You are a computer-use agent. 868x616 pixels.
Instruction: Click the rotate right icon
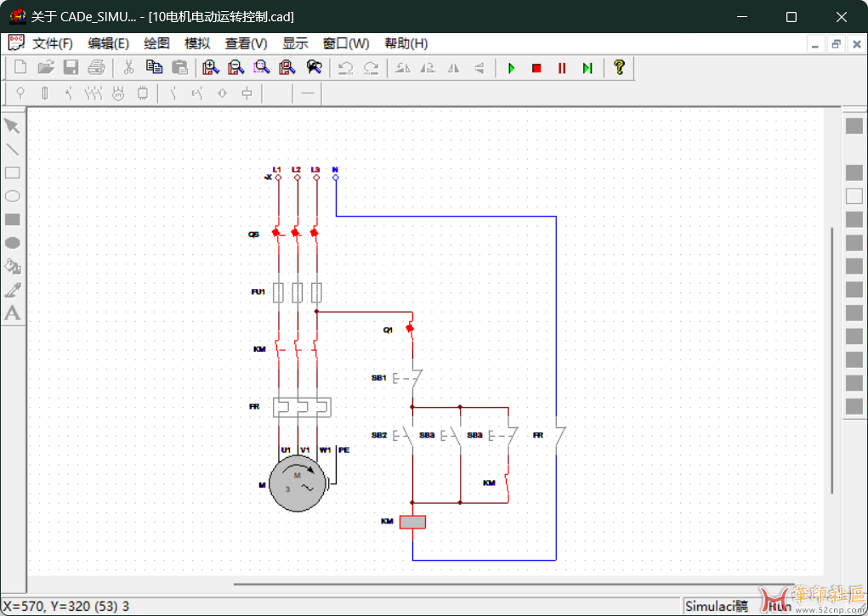[x=428, y=68]
